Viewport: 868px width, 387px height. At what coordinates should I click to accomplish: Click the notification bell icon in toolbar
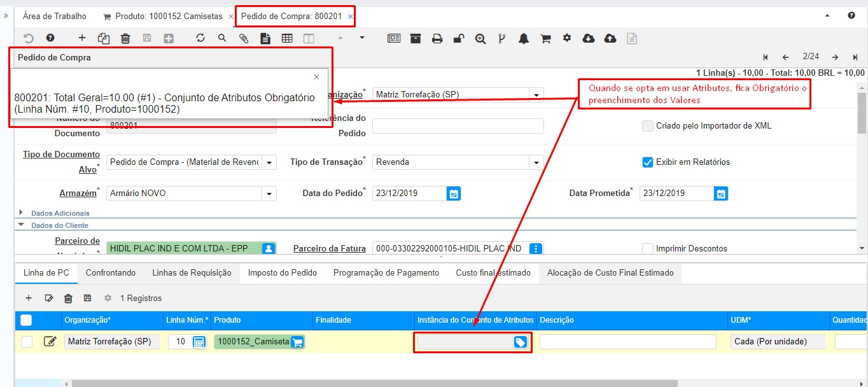pyautogui.click(x=524, y=38)
